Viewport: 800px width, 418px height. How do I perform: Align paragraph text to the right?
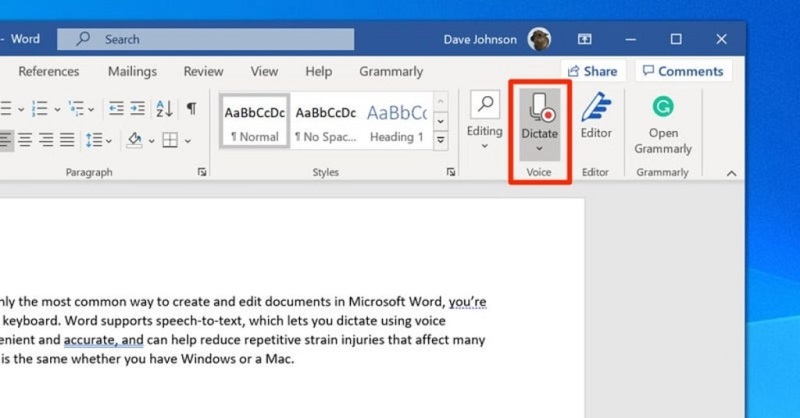pyautogui.click(x=46, y=139)
